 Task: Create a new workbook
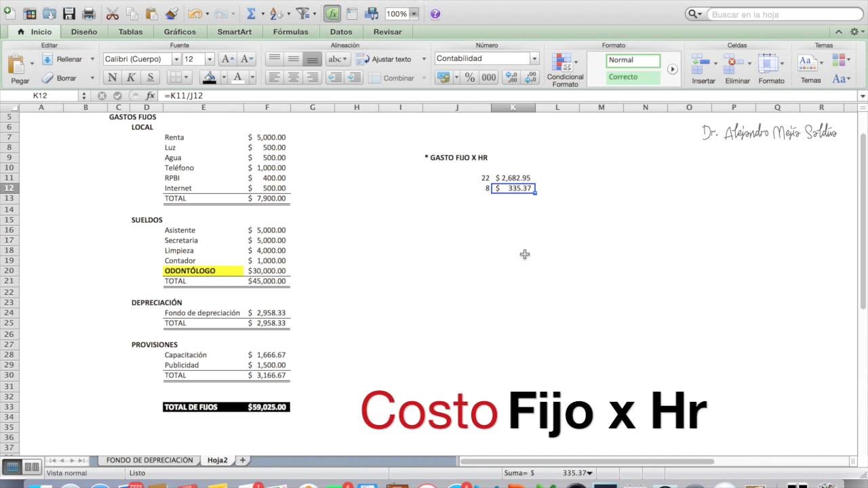click(9, 13)
